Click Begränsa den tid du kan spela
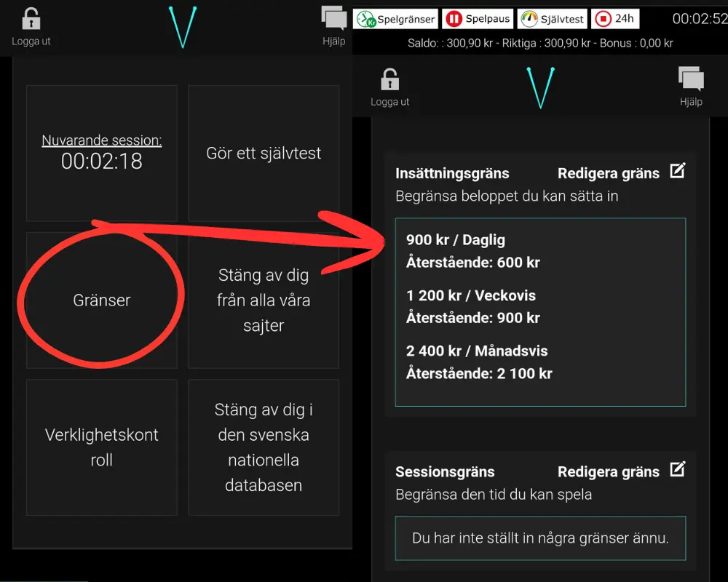 tap(494, 494)
